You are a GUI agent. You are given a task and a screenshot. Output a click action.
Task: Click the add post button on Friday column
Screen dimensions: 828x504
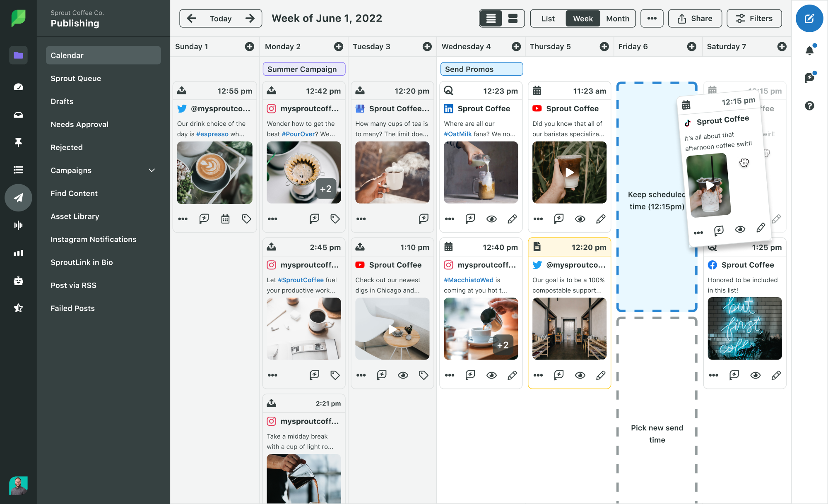tap(693, 46)
